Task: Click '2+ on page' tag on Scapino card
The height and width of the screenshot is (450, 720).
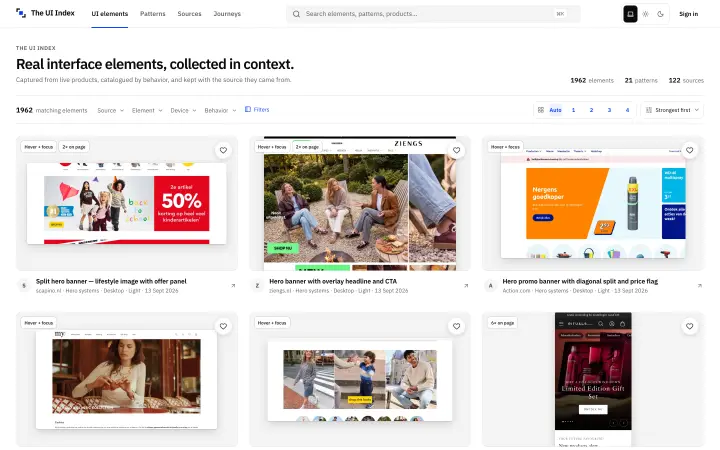Action: coord(74,147)
